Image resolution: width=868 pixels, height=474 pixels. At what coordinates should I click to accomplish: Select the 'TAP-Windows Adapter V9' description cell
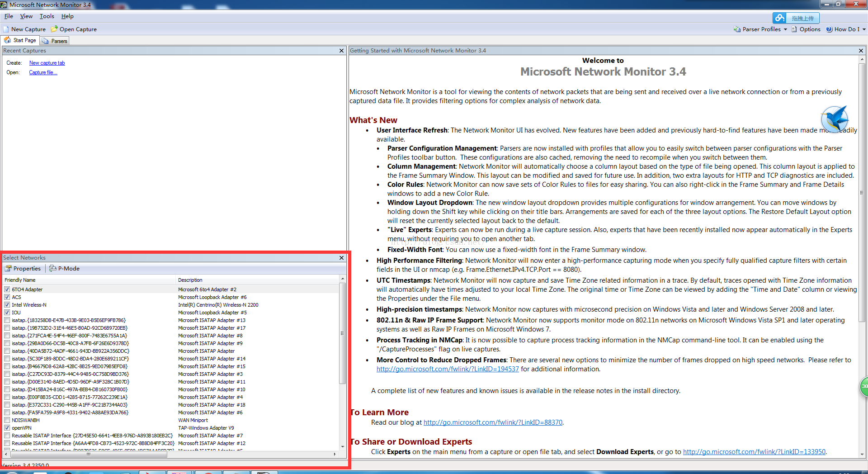206,428
